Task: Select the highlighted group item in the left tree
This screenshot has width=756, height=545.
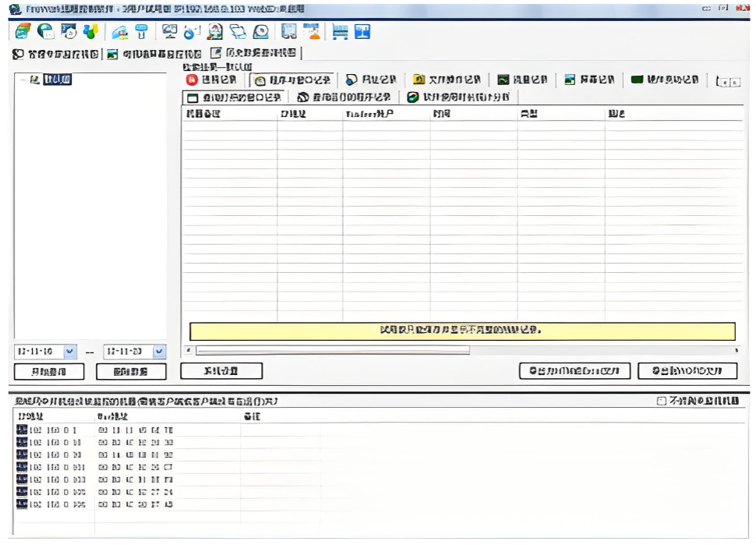Action: [57, 80]
